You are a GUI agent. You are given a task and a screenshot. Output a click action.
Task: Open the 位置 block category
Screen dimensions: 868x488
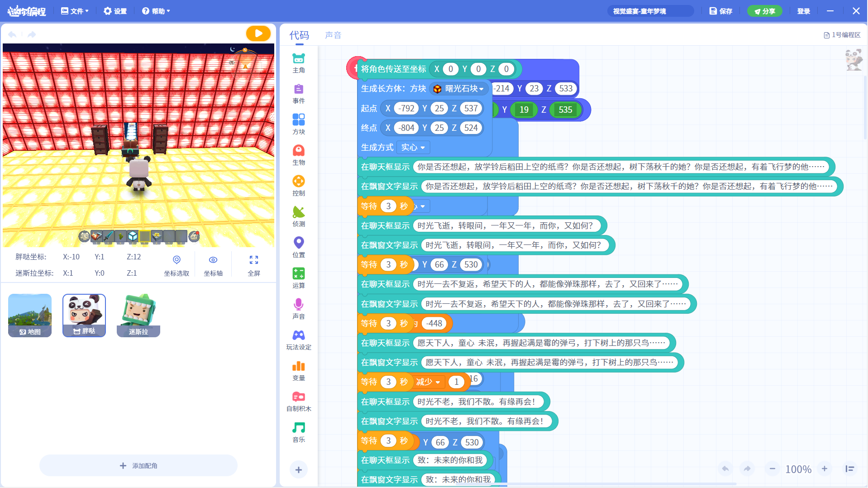[x=299, y=248]
